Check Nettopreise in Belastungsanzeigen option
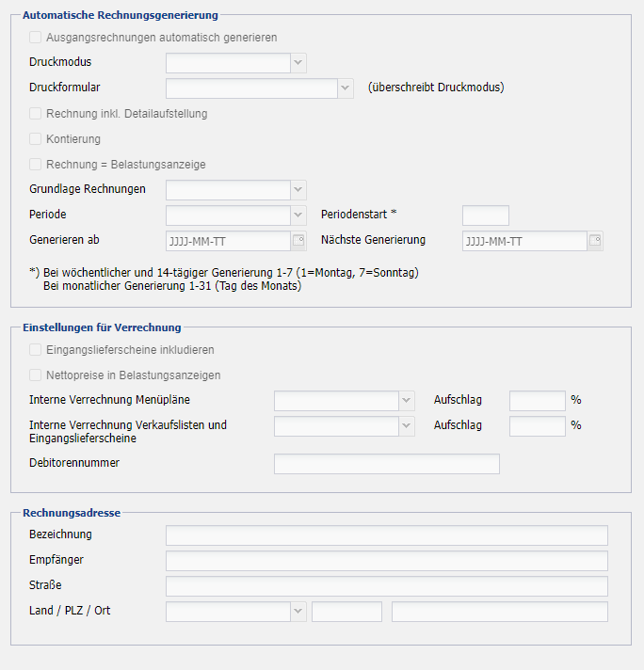 point(36,375)
